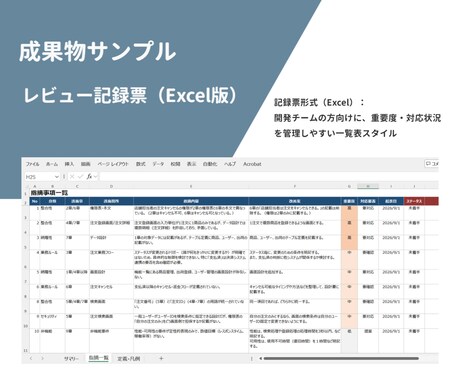Viewport: 460px width, 380px height.
Task: Click the next sheet navigation arrow
Action: [42, 359]
